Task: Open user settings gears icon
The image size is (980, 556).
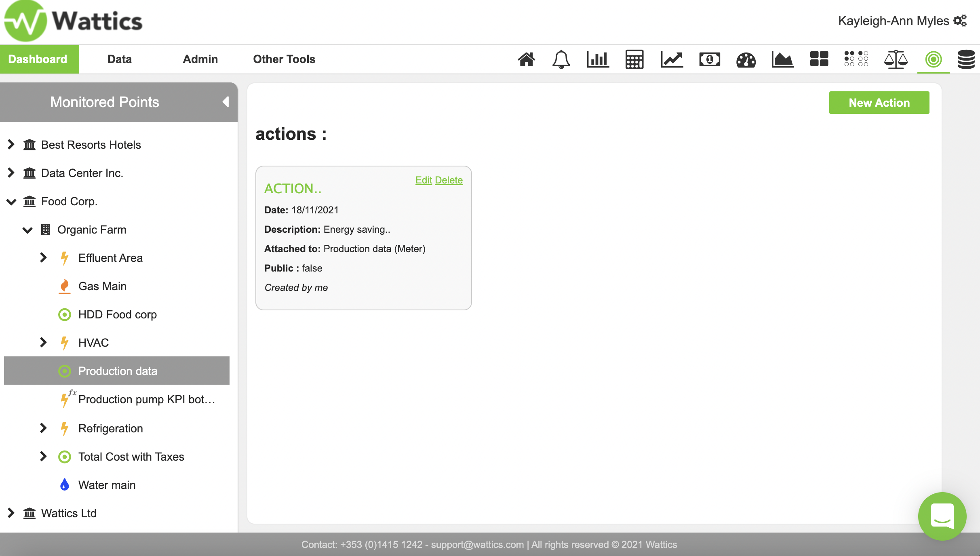Action: tap(960, 21)
